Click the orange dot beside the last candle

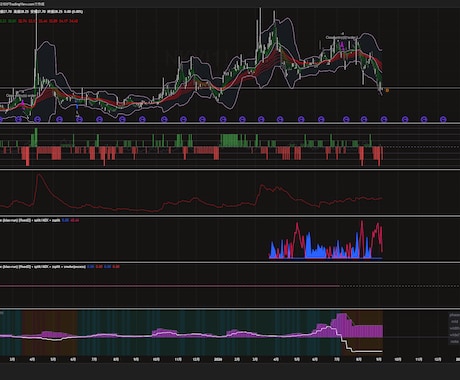pos(387,90)
